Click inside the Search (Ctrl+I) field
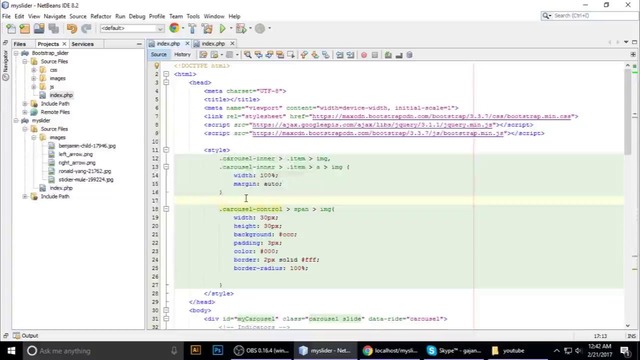Viewport: 640px width, 360px height. (x=594, y=16)
